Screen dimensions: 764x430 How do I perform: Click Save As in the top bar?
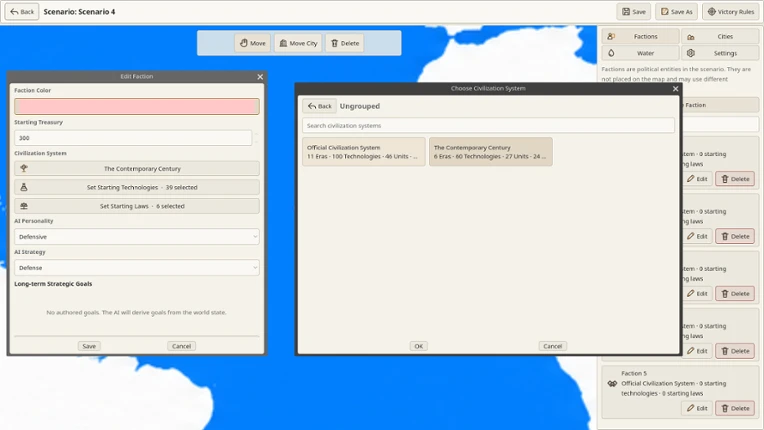tap(676, 12)
